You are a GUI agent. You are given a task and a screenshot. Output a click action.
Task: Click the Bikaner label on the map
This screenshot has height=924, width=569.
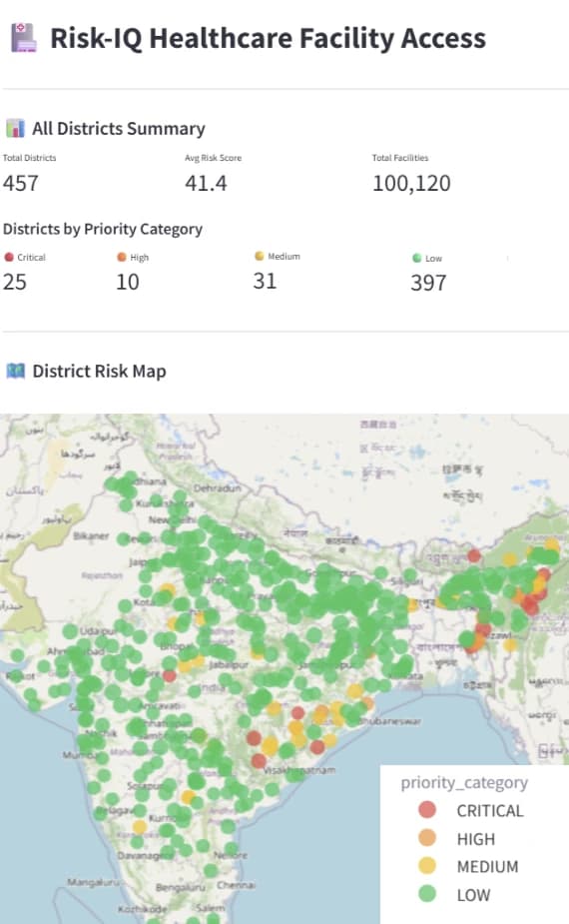click(x=91, y=535)
